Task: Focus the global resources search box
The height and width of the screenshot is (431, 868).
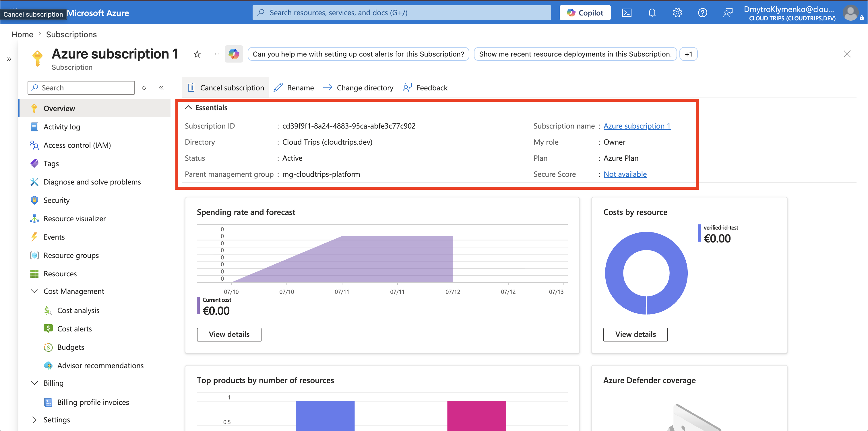Action: [402, 13]
